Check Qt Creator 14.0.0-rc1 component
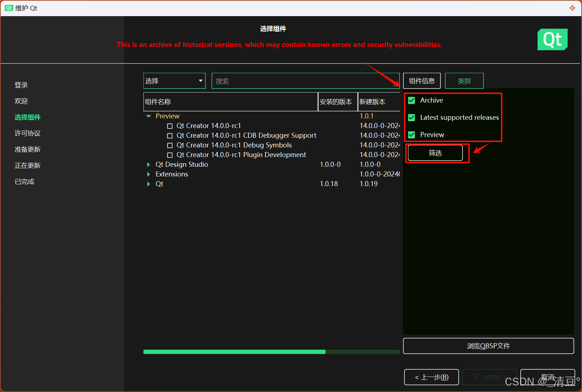582x392 pixels. click(170, 126)
